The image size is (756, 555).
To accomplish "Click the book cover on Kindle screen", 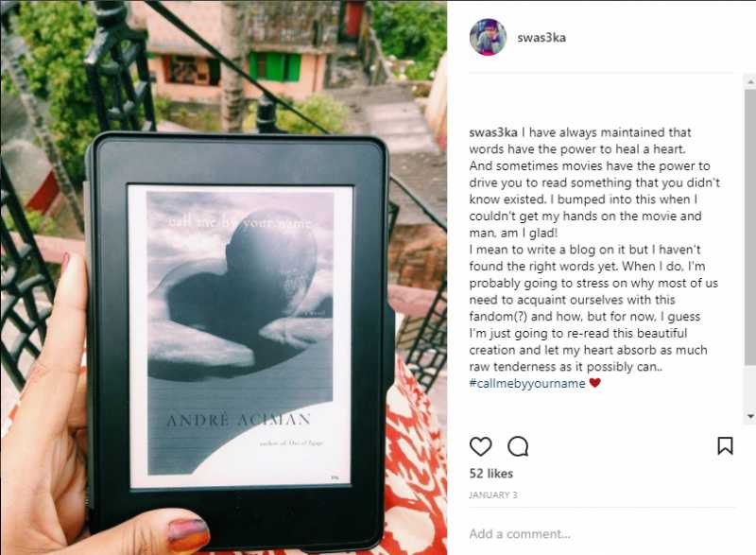I will [240, 333].
